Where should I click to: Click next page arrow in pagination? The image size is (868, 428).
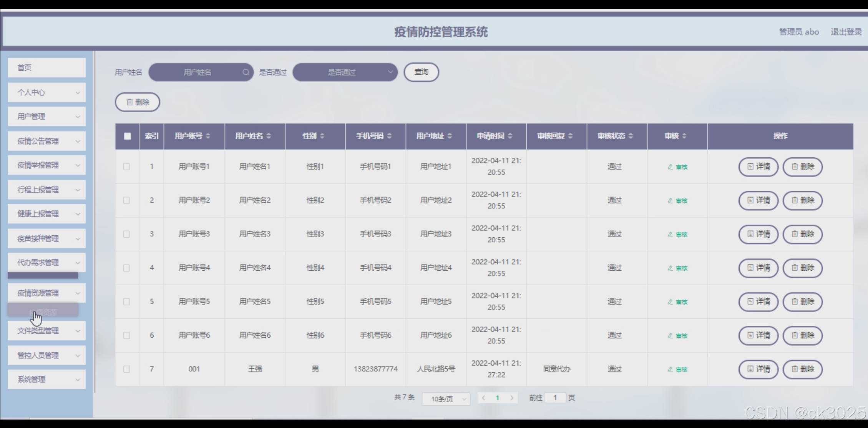[x=511, y=398]
